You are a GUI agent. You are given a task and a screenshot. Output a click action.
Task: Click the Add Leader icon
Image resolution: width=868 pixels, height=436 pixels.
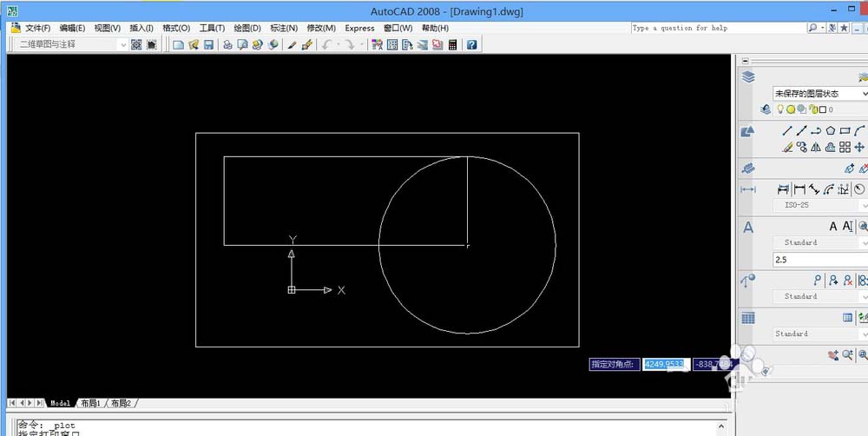(x=833, y=281)
